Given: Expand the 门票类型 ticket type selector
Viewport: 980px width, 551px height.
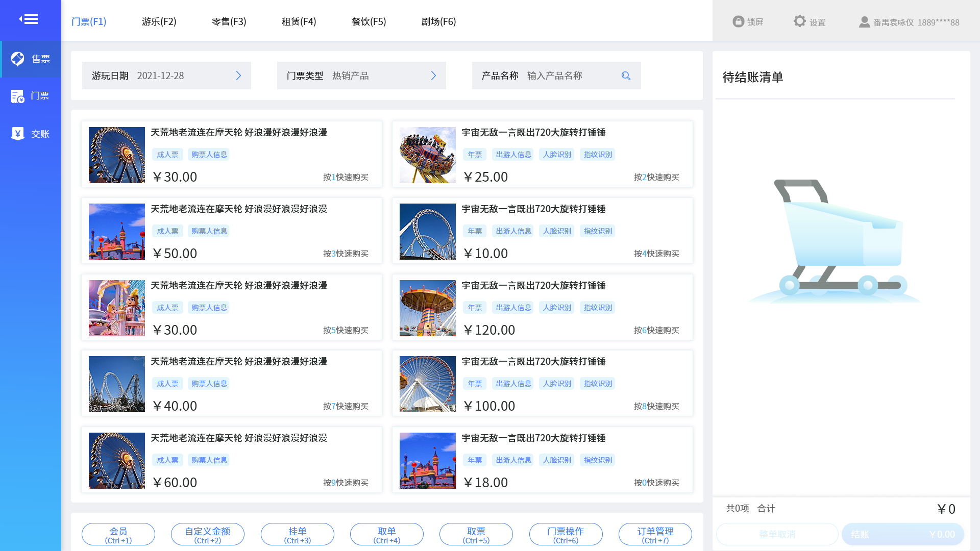Looking at the screenshot, I should (x=433, y=76).
